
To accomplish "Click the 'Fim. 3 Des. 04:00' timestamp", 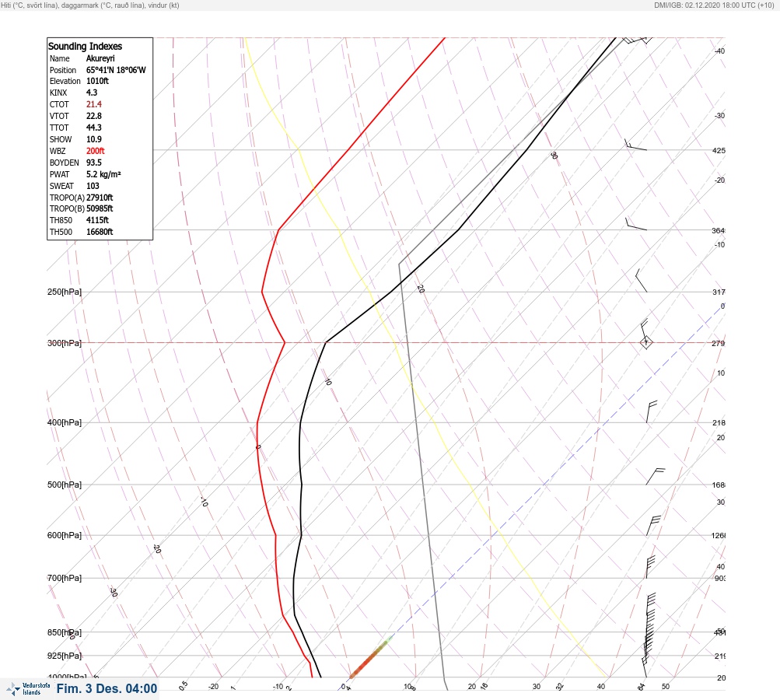I will point(107,688).
